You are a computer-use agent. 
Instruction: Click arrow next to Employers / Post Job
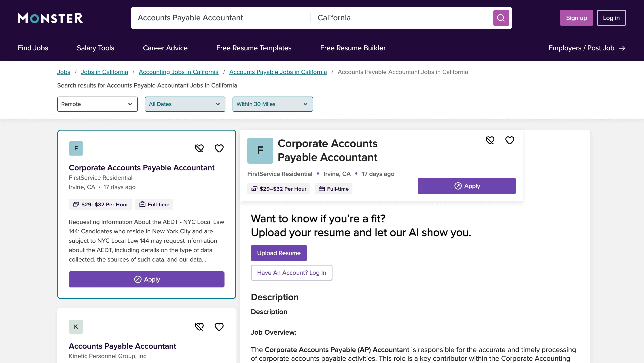tap(622, 48)
